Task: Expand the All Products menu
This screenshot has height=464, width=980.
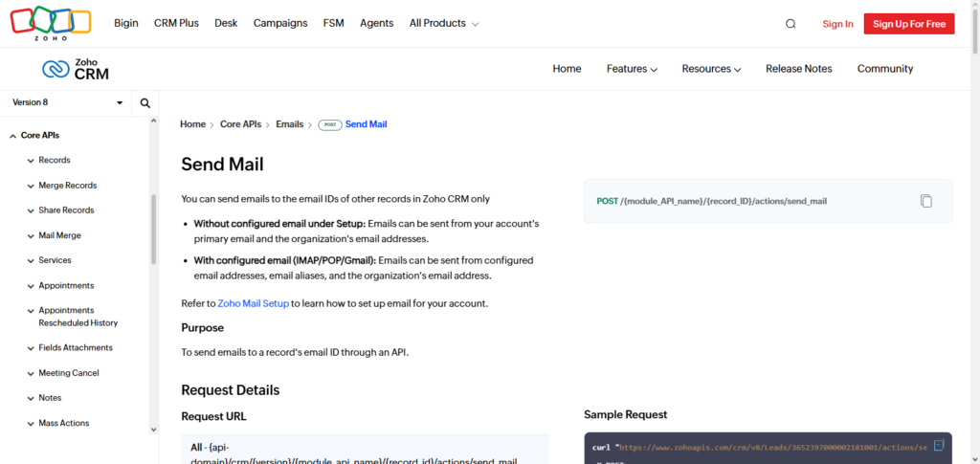Action: (444, 23)
